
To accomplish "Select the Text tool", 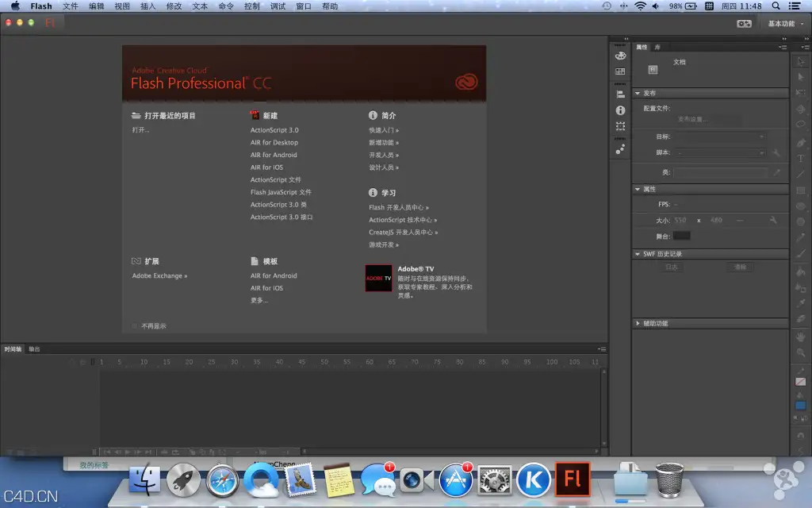I will tap(801, 159).
